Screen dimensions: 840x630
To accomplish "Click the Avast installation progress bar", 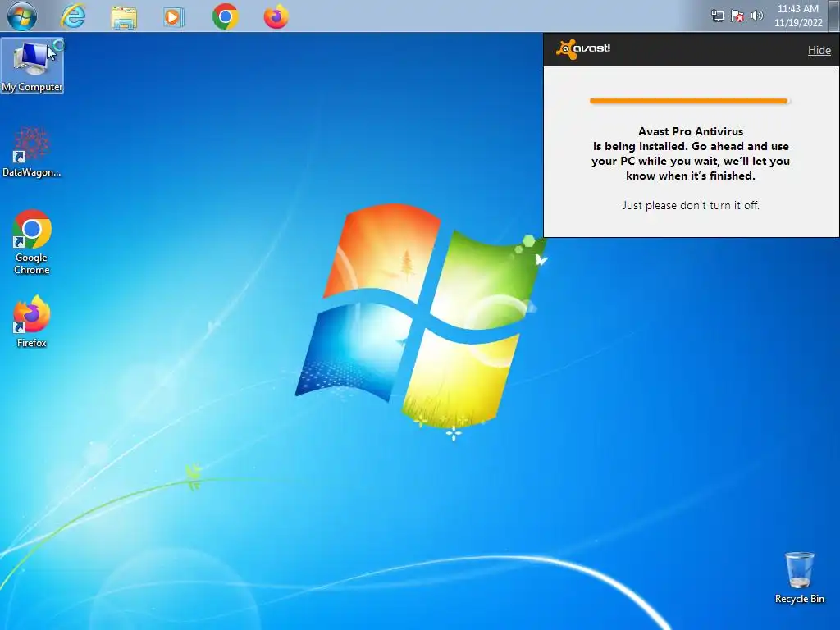I will pyautogui.click(x=689, y=101).
